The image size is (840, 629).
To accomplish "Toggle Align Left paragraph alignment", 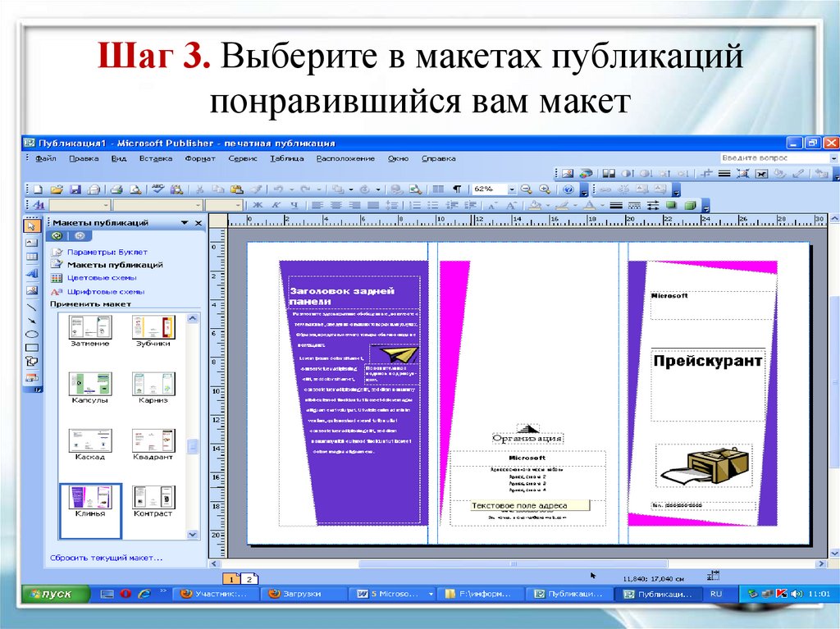I will [317, 205].
